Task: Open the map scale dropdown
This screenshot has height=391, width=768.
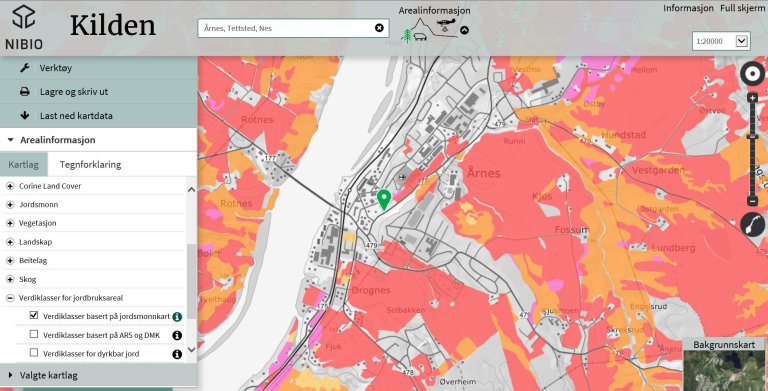Action: pyautogui.click(x=742, y=41)
